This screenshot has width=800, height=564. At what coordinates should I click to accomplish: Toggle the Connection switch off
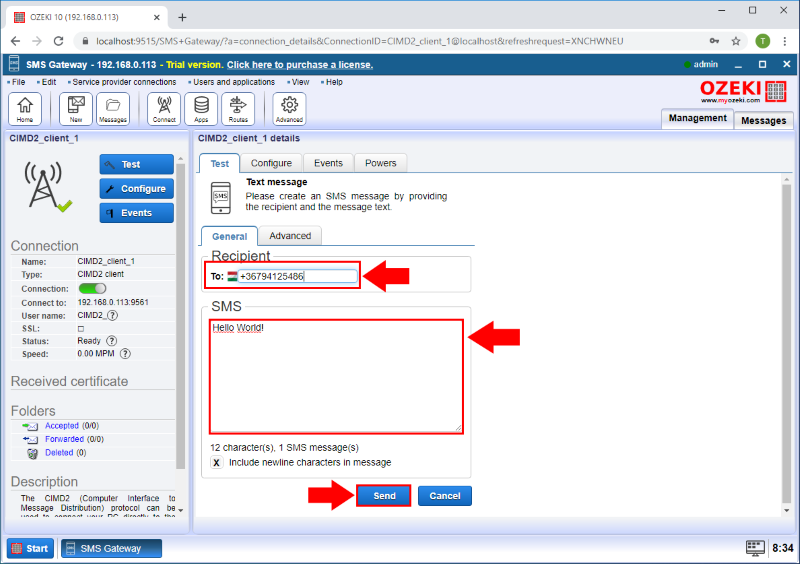92,288
